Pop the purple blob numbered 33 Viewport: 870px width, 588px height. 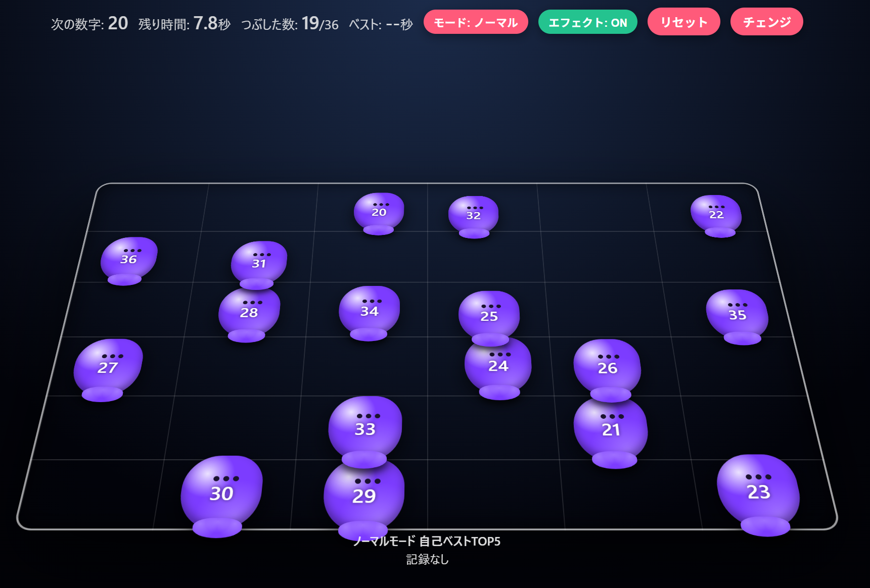(365, 431)
